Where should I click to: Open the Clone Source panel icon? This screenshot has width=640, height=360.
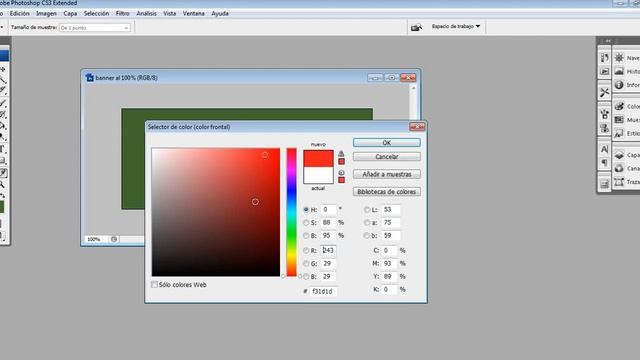pyautogui.click(x=604, y=128)
